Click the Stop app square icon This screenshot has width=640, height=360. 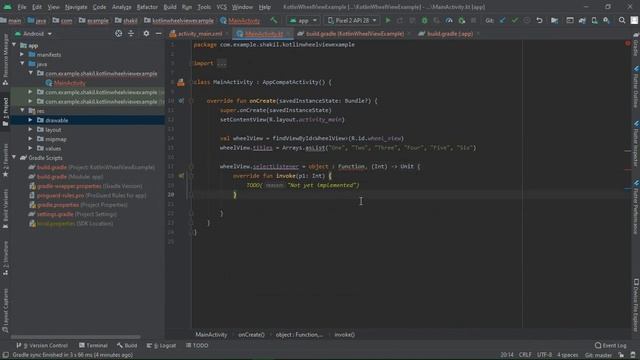[x=473, y=20]
